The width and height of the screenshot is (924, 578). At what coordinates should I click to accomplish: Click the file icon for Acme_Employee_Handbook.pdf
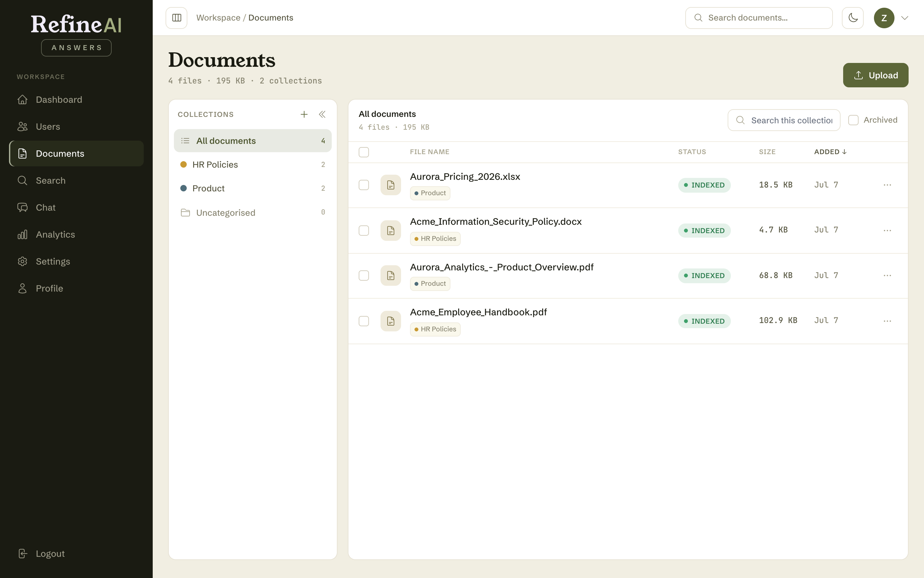point(390,321)
